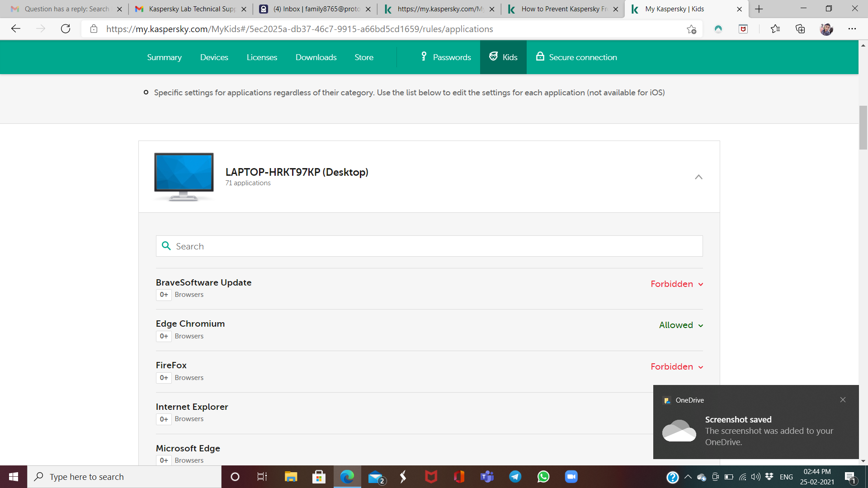Open Edge Chromium Allowed dropdown
This screenshot has height=488, width=868.
coord(681,325)
